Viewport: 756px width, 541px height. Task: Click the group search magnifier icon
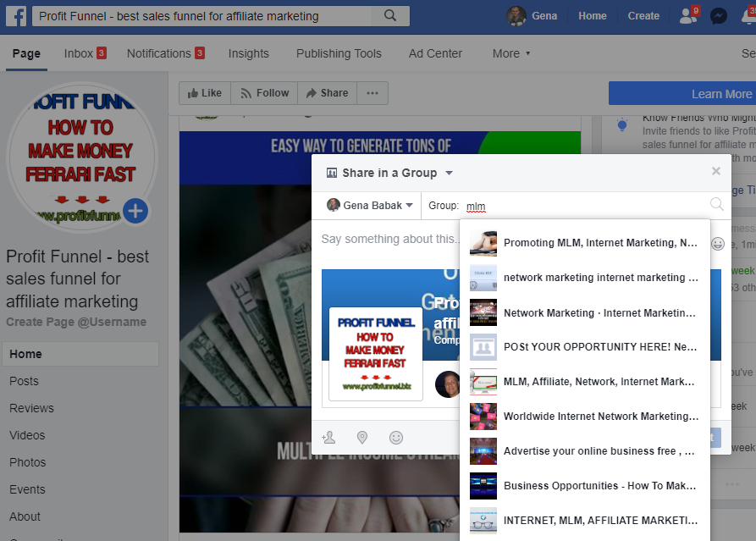click(x=717, y=204)
